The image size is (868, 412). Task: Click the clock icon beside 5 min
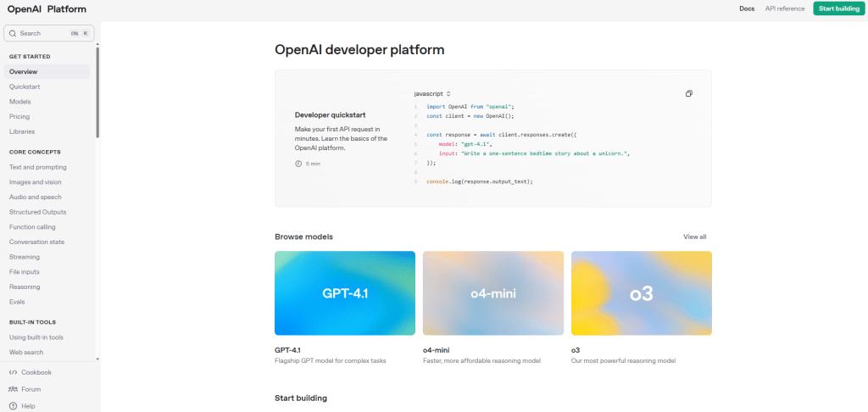click(x=298, y=164)
